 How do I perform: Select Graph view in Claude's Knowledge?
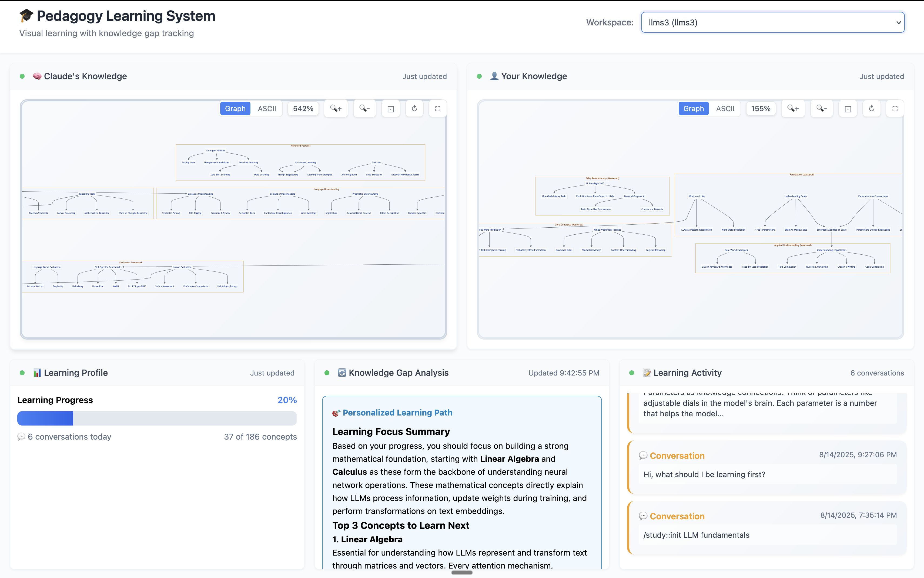coord(235,109)
